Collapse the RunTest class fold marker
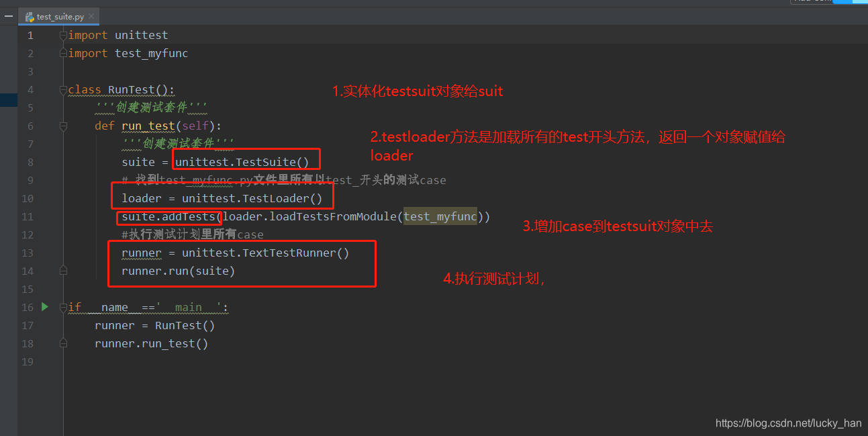The height and width of the screenshot is (436, 868). coord(63,89)
